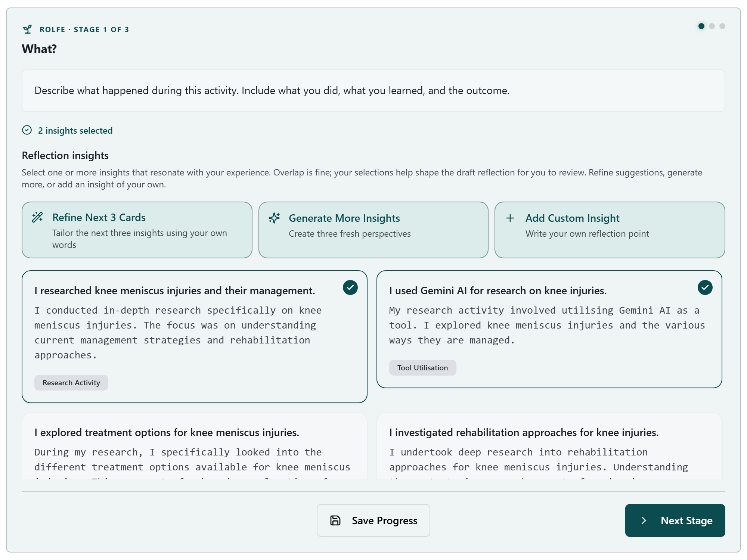
Task: Click the prompt box describing the activity
Action: (x=373, y=91)
